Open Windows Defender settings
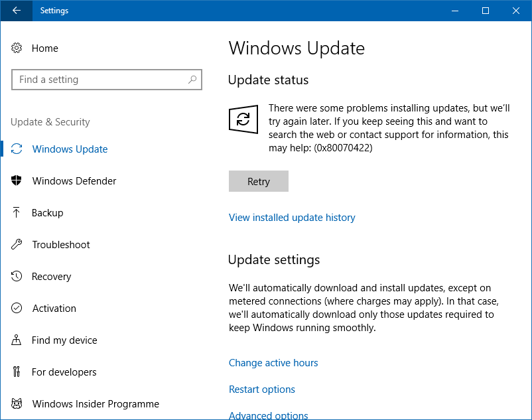The width and height of the screenshot is (532, 420). 74,181
